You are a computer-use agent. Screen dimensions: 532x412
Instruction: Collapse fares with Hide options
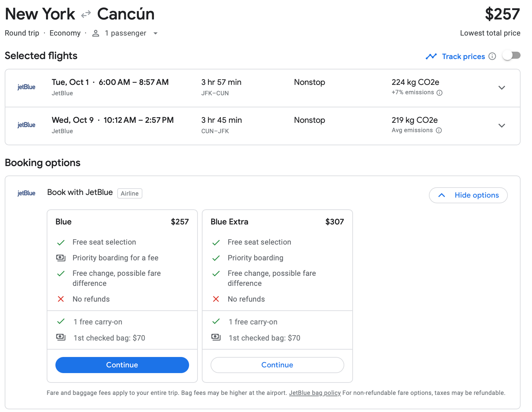[468, 195]
